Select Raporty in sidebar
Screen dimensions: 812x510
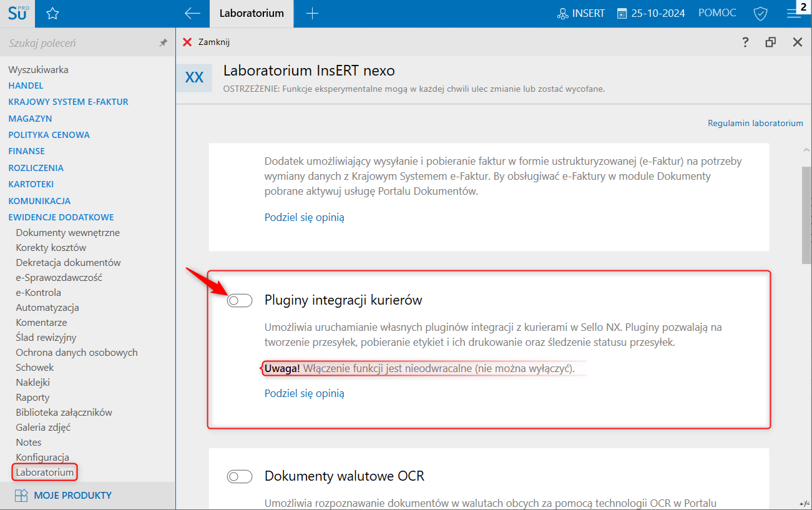pos(32,398)
